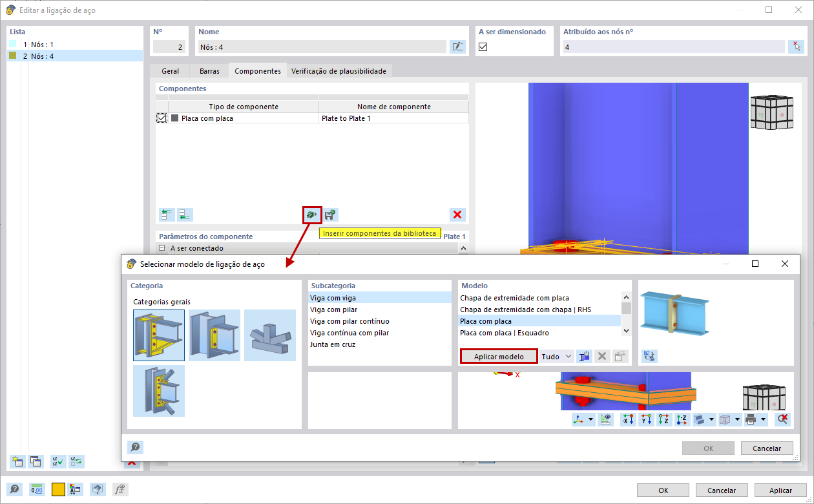Click Cancelar in model selection dialog
The width and height of the screenshot is (814, 504).
(x=767, y=448)
